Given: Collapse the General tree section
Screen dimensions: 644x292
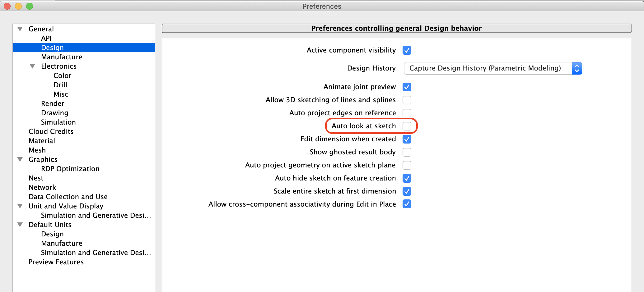Looking at the screenshot, I should 20,29.
